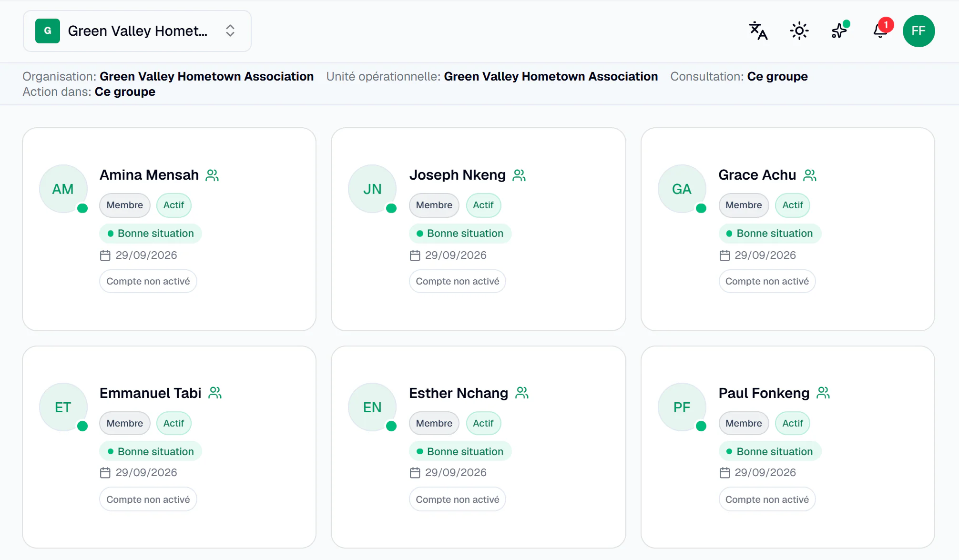Open Amina Mensah's member name
Viewport: 959px width, 560px height.
[x=149, y=175]
